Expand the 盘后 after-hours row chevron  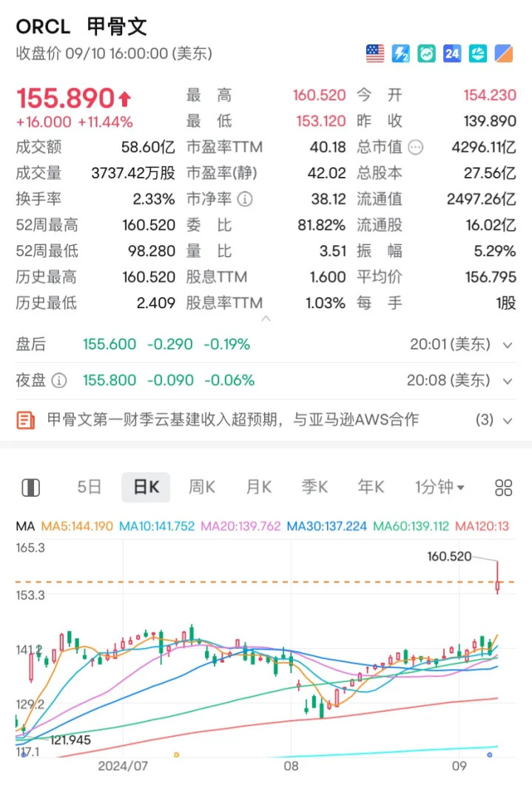508,345
